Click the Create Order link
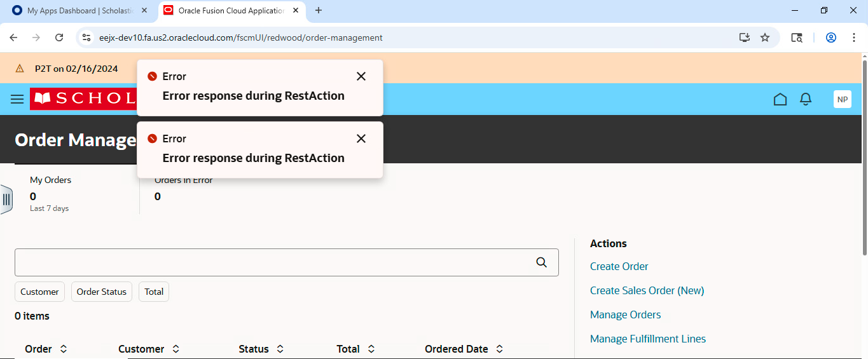 tap(619, 266)
